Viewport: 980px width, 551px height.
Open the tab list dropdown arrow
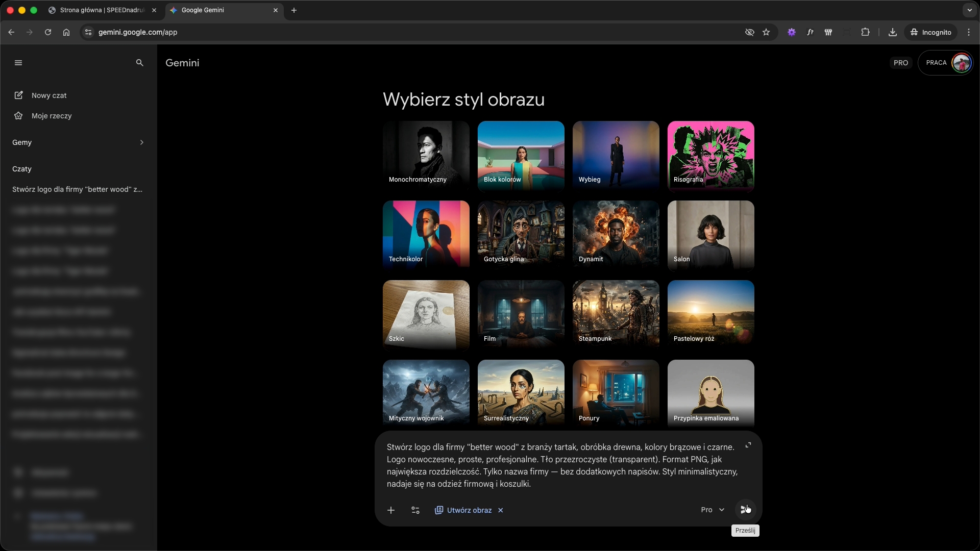(969, 10)
